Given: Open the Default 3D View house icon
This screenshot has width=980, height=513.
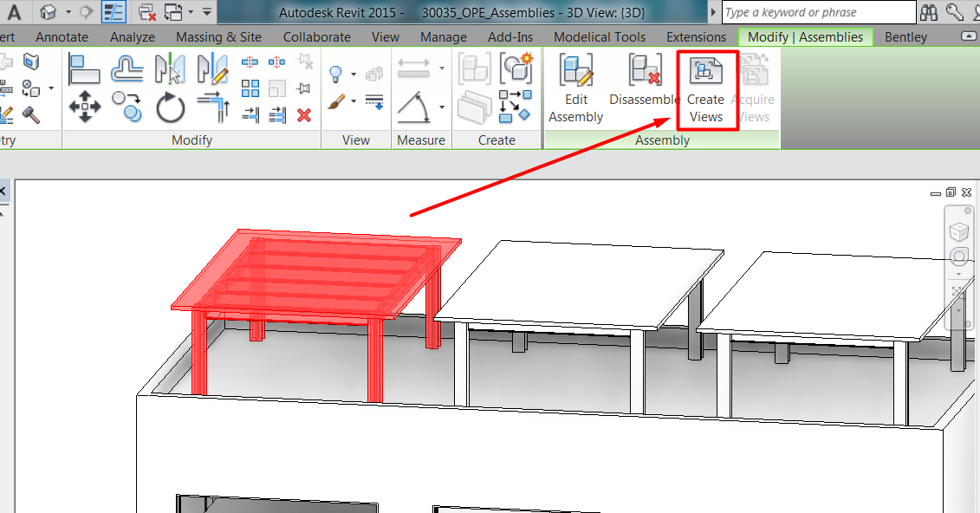Looking at the screenshot, I should [x=48, y=12].
